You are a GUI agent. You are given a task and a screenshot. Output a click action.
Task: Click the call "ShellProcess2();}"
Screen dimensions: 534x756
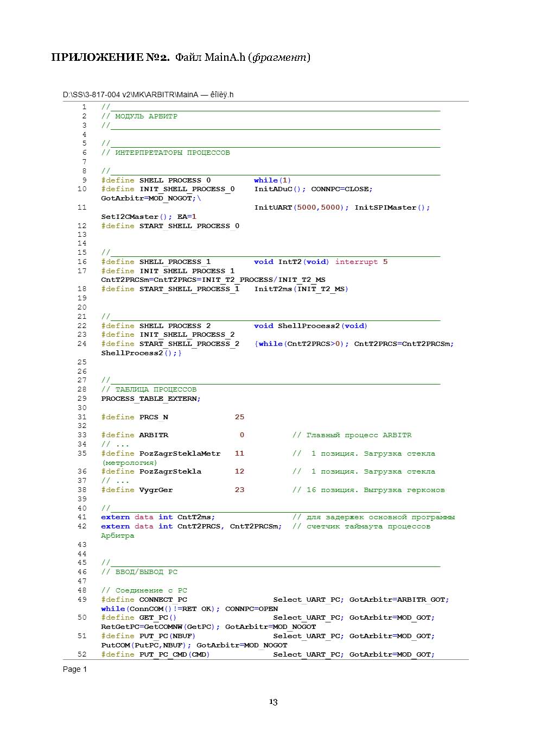point(142,353)
